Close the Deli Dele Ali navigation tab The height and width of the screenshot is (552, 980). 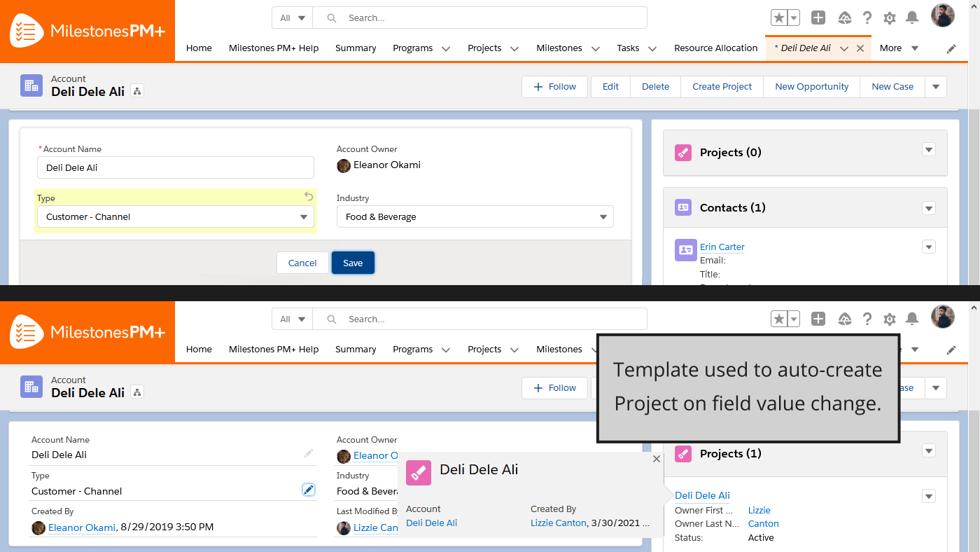[x=860, y=48]
